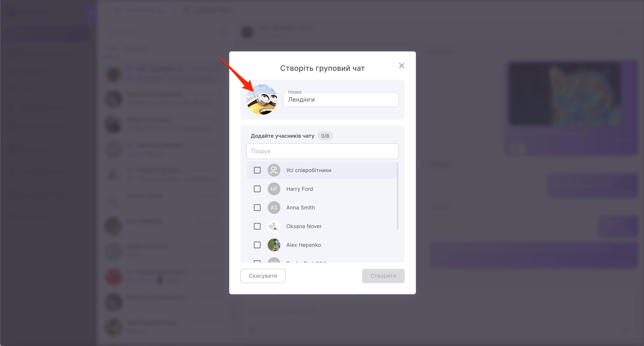Screen dimensions: 644x346
Task: Click the participants list scrollbar
Action: coord(397,196)
